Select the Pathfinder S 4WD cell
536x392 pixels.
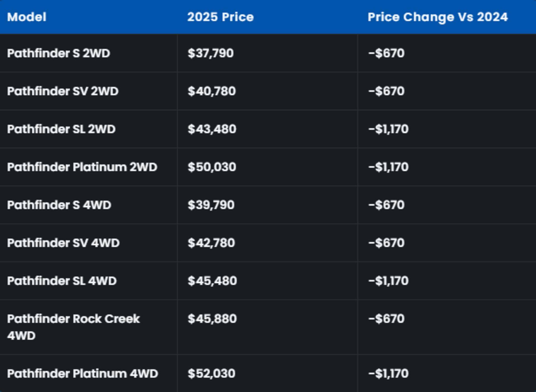pyautogui.click(x=59, y=205)
